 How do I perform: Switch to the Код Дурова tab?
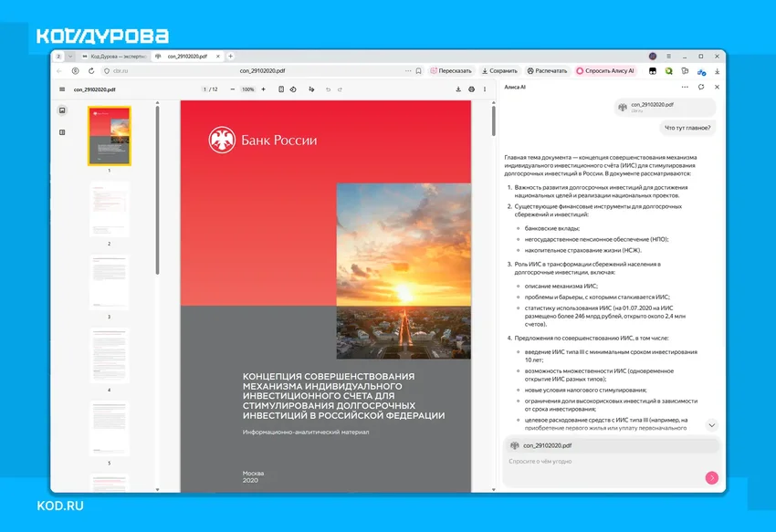pyautogui.click(x=114, y=57)
